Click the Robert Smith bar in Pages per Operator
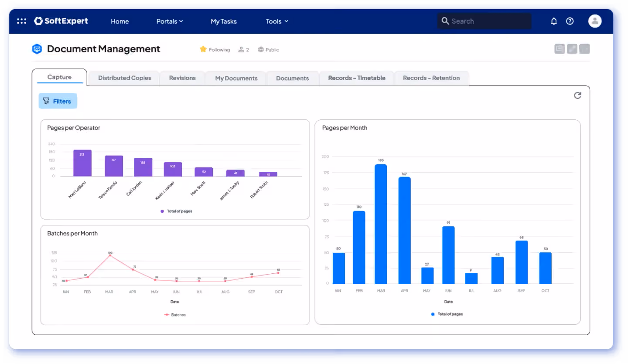The width and height of the screenshot is (628, 364). click(x=268, y=174)
